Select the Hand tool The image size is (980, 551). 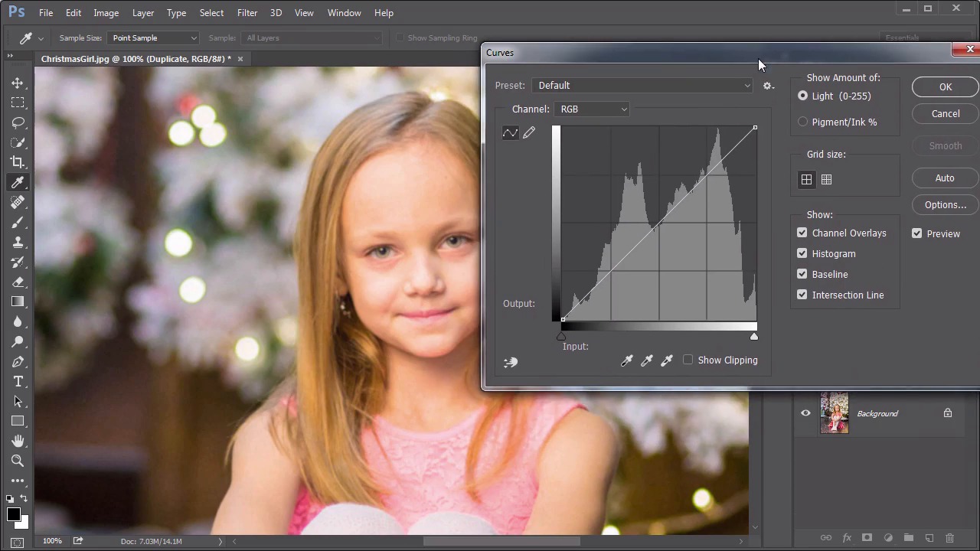(x=18, y=441)
